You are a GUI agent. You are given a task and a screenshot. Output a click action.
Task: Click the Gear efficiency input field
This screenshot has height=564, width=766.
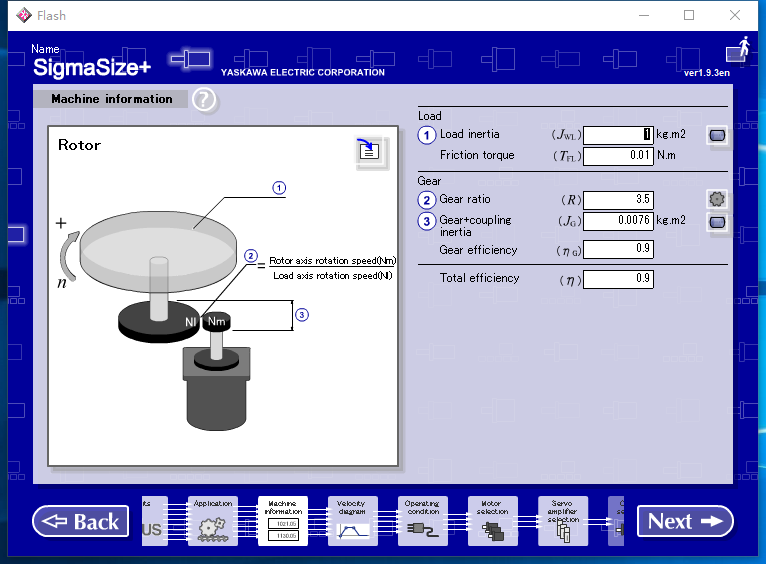click(x=618, y=249)
